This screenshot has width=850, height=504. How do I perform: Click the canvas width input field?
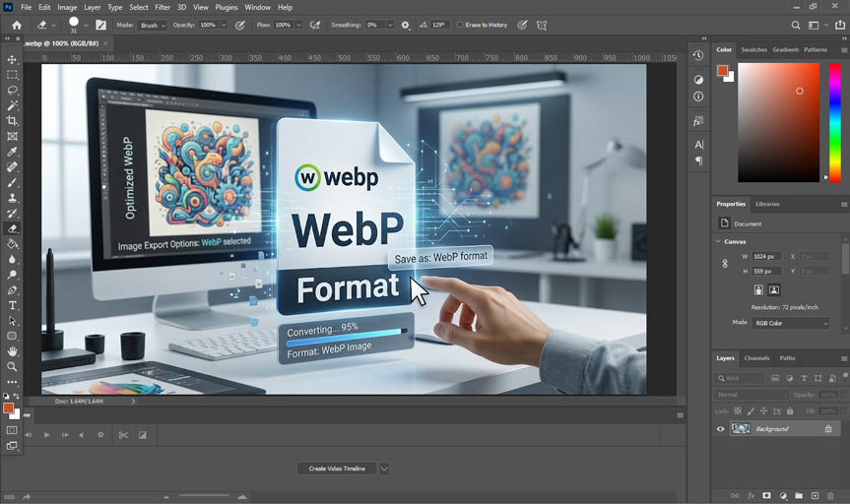tap(766, 256)
